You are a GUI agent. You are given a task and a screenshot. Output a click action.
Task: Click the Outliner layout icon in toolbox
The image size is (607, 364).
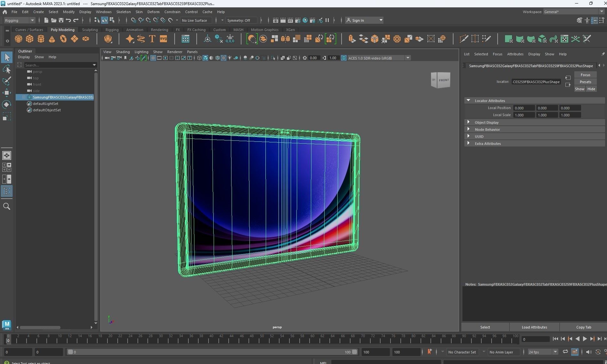pyautogui.click(x=7, y=191)
